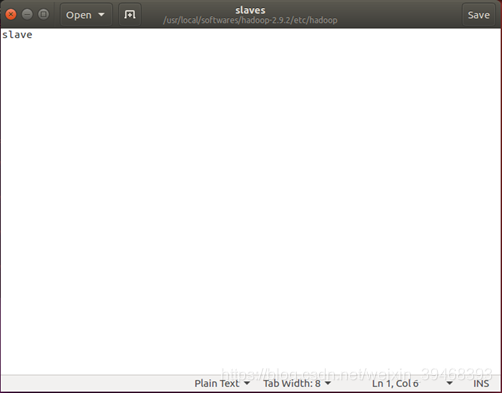Expand the Plain Text language selector
502x393 pixels.
[222, 383]
